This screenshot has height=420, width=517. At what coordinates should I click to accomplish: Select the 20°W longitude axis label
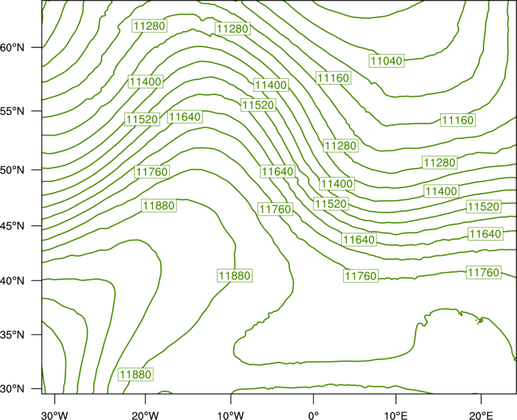pyautogui.click(x=145, y=415)
